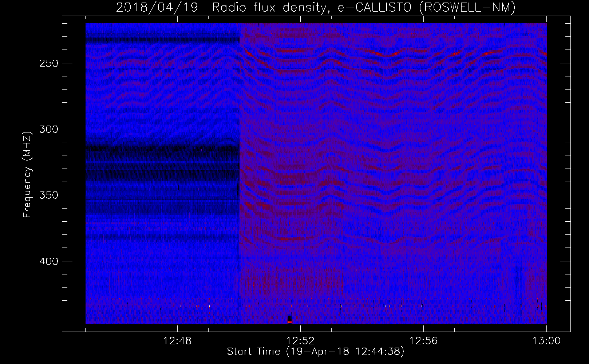The image size is (589, 364).
Task: Pick the 12:56 time tick label
Action: 423,341
